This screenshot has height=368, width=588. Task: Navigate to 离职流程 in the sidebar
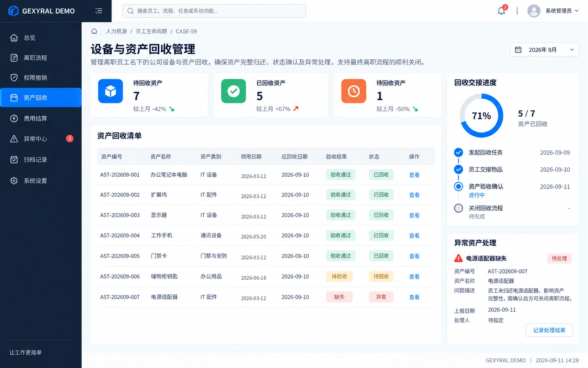41,58
